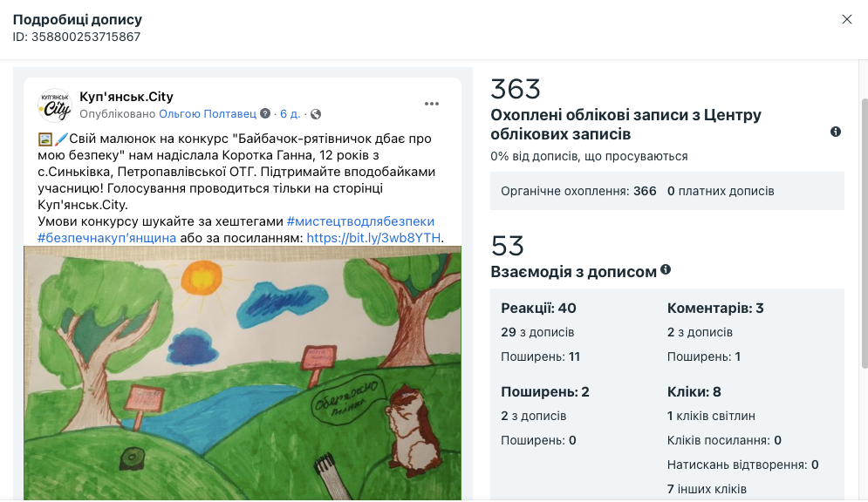Click the vertical scrollbar on the right
This screenshot has height=502, width=868.
tap(865, 234)
